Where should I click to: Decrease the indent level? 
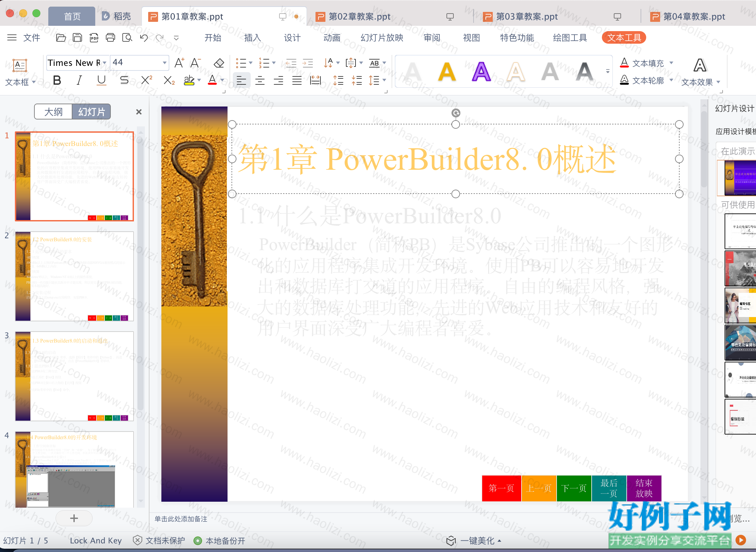click(x=291, y=63)
